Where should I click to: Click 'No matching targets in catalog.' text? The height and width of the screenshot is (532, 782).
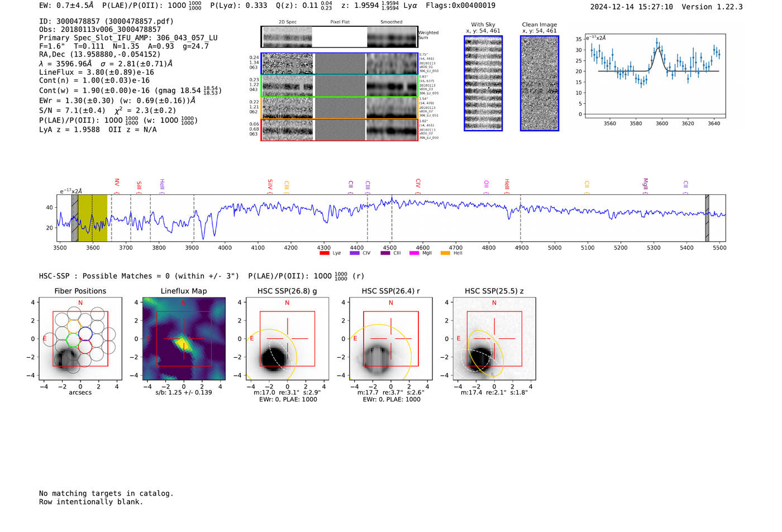click(106, 493)
